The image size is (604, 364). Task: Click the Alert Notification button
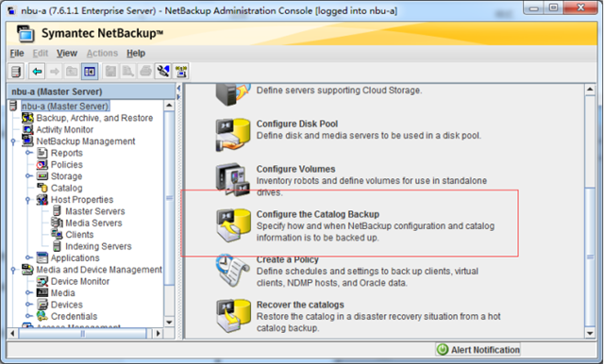[x=478, y=349]
